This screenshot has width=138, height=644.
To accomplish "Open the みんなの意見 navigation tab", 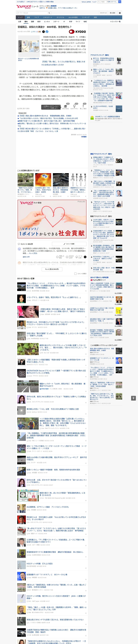I will tap(73, 17).
